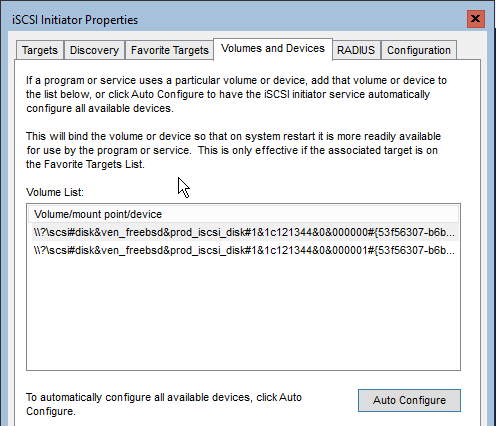Select the volume entry ending in 000000
This screenshot has width=496, height=426.
245,232
